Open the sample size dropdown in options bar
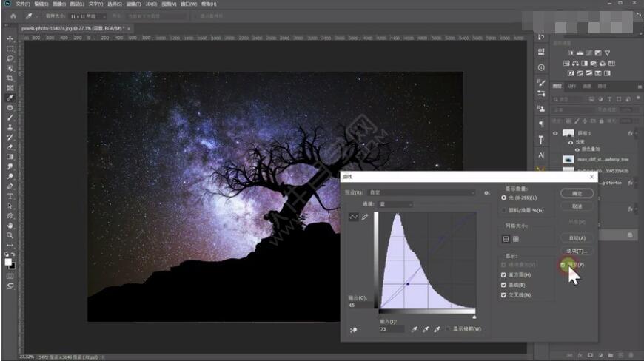This screenshot has height=361, width=644. click(x=86, y=16)
